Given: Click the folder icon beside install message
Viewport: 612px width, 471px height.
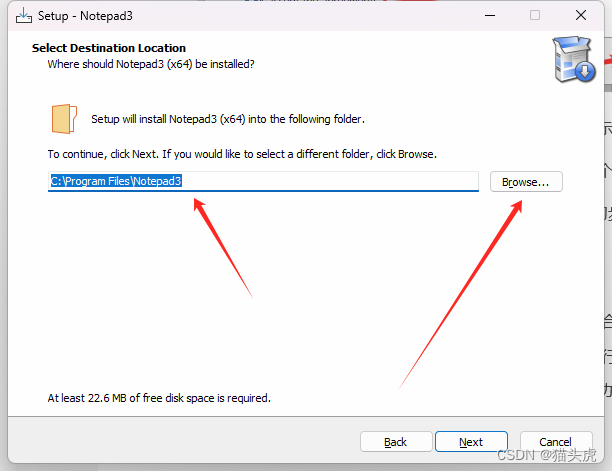Looking at the screenshot, I should [x=64, y=119].
